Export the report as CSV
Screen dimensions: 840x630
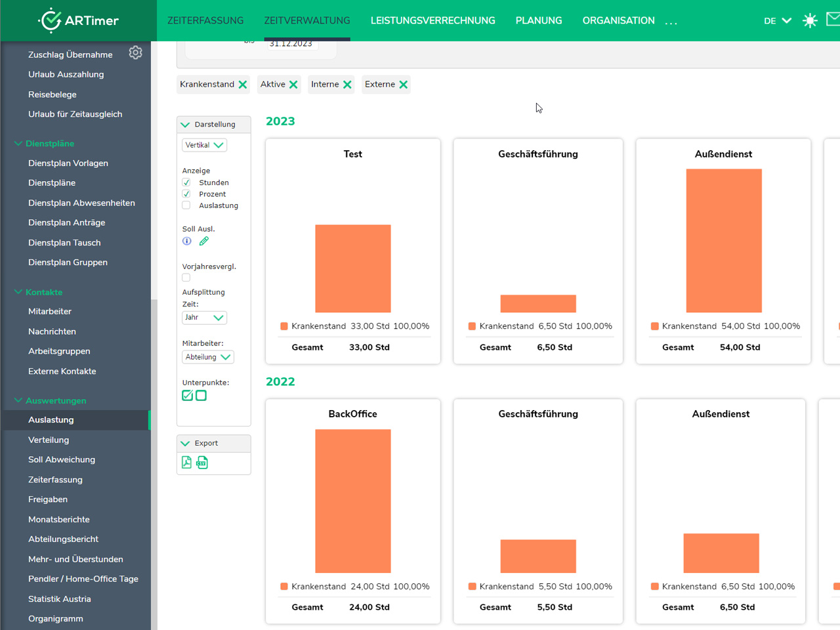click(x=202, y=463)
